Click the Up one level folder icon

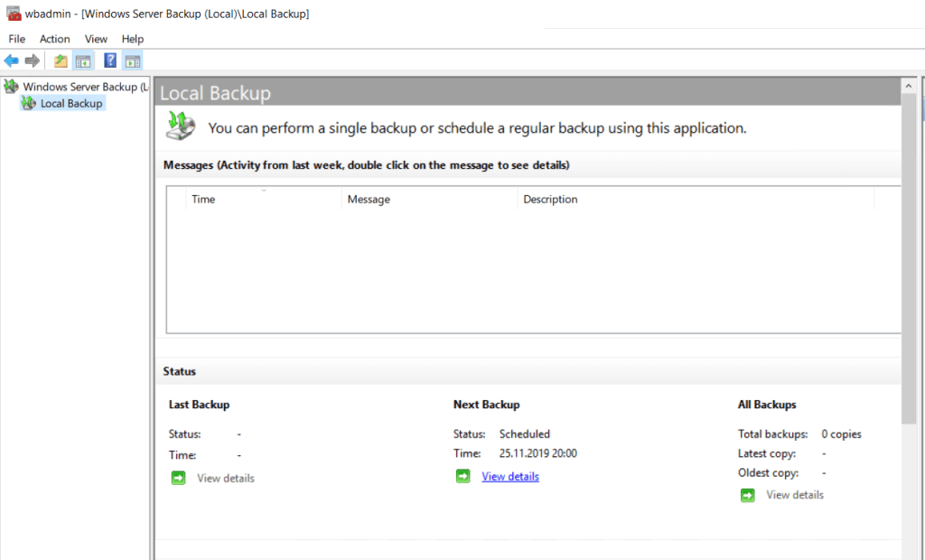click(61, 61)
